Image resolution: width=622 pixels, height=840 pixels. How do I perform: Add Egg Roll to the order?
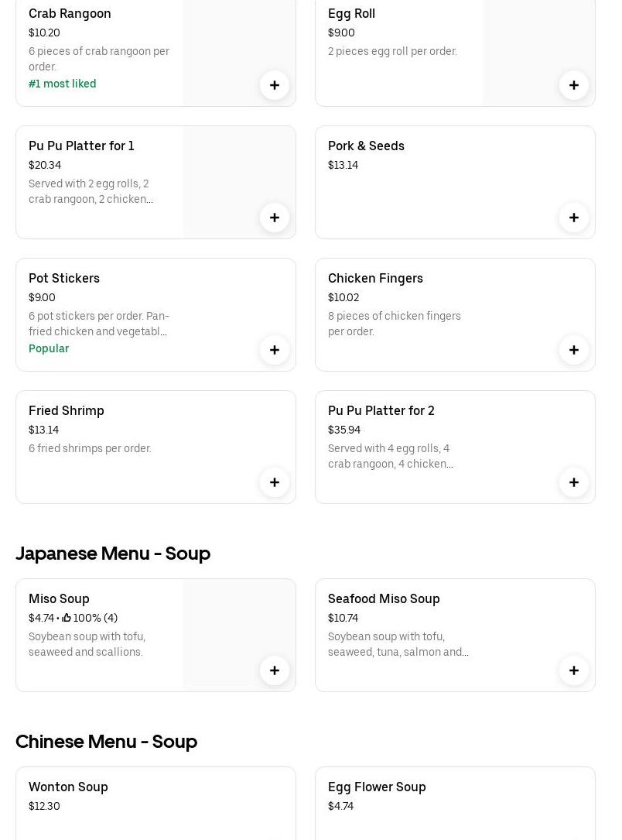(x=573, y=85)
